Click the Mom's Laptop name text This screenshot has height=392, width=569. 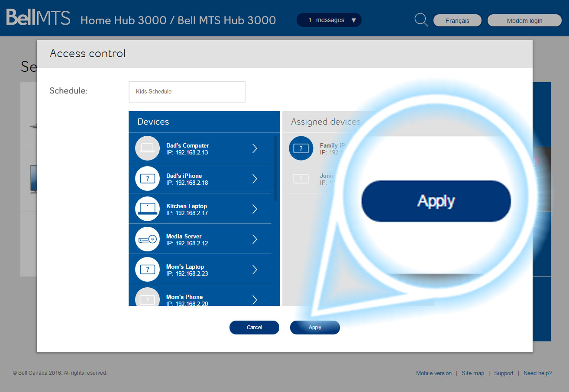click(185, 267)
